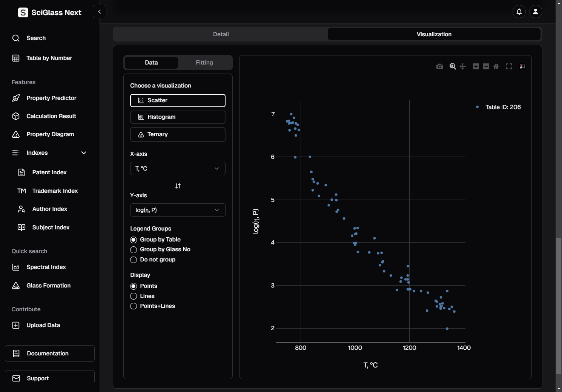Choose the Do not group radio button

(x=134, y=260)
